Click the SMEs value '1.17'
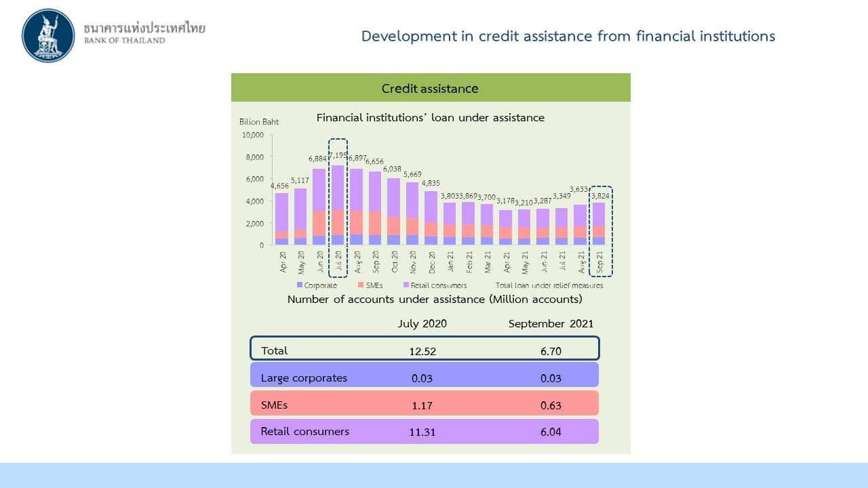The height and width of the screenshot is (488, 868). coord(422,406)
